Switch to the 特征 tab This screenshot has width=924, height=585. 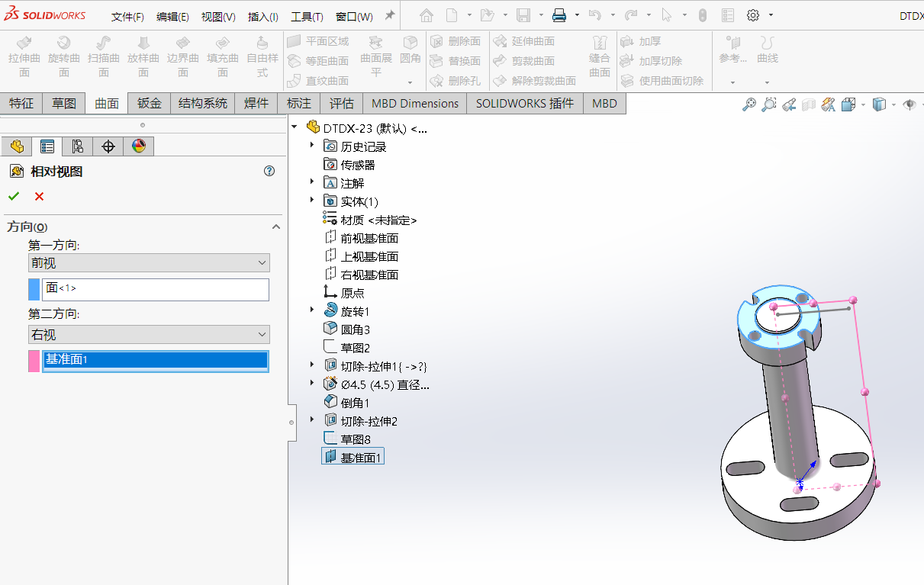click(x=21, y=104)
